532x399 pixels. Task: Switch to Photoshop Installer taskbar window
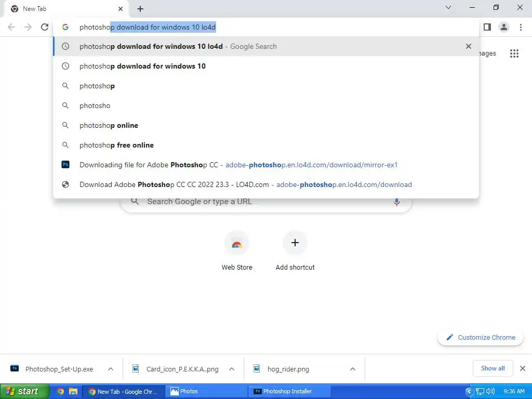point(289,392)
